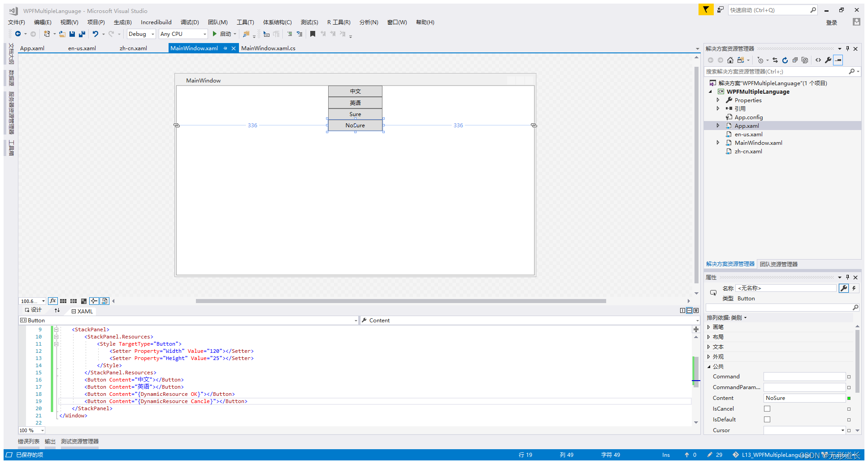Click the Undo arrow icon
The width and height of the screenshot is (868, 464).
[95, 34]
